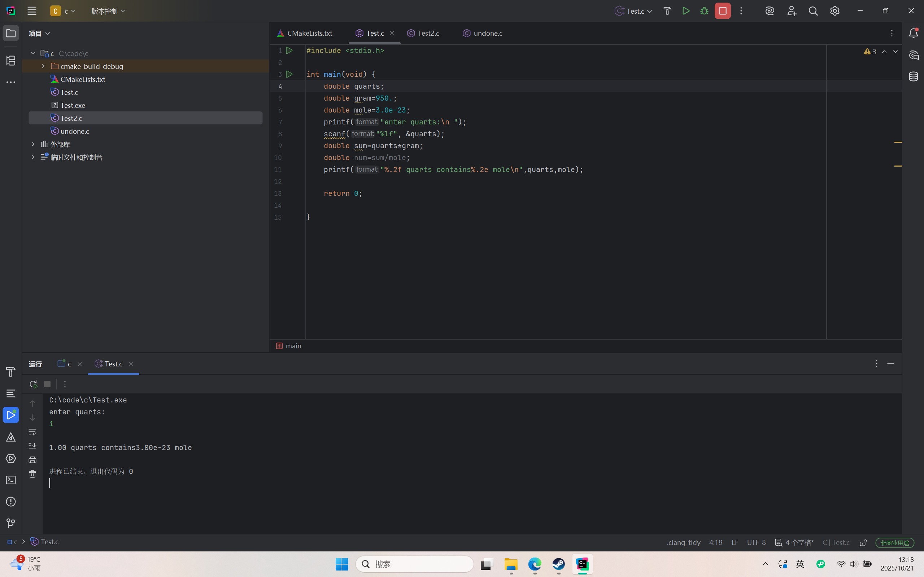Click the Debug bug icon in toolbar
Image resolution: width=924 pixels, height=577 pixels.
tap(704, 11)
